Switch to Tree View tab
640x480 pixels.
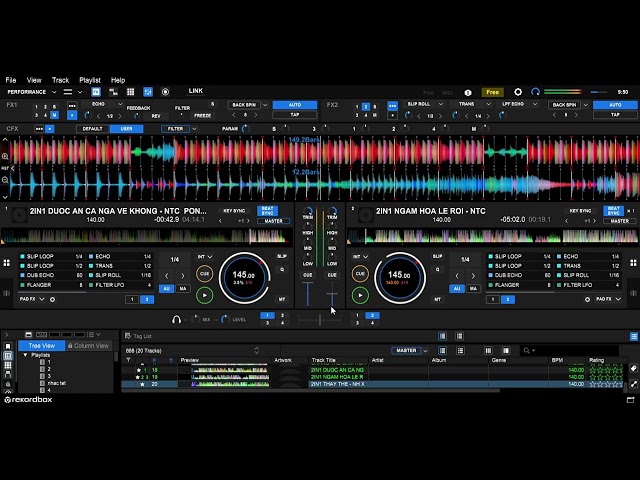click(x=42, y=346)
